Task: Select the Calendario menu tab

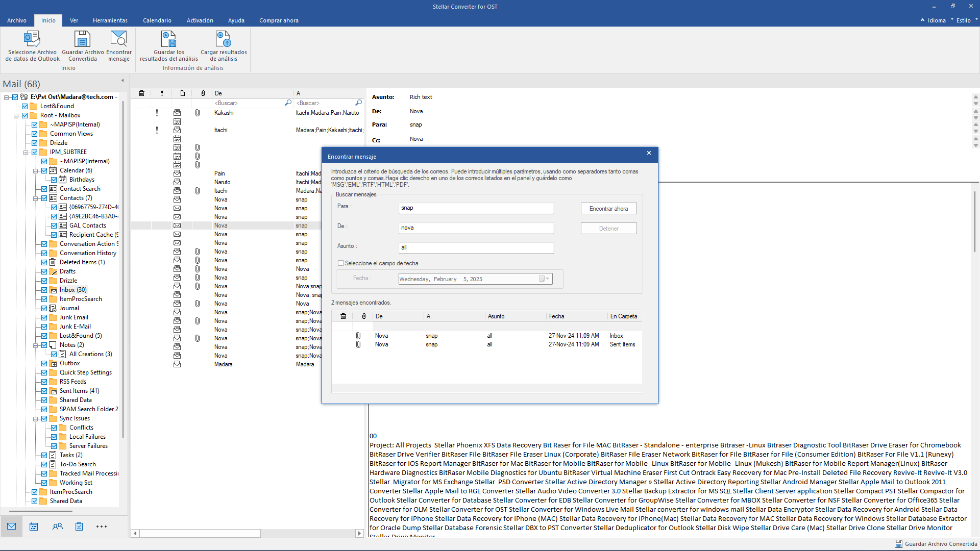Action: click(x=157, y=20)
